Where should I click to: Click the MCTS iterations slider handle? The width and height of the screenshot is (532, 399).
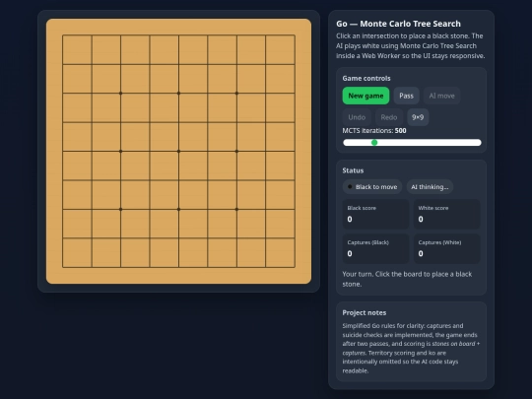[374, 143]
